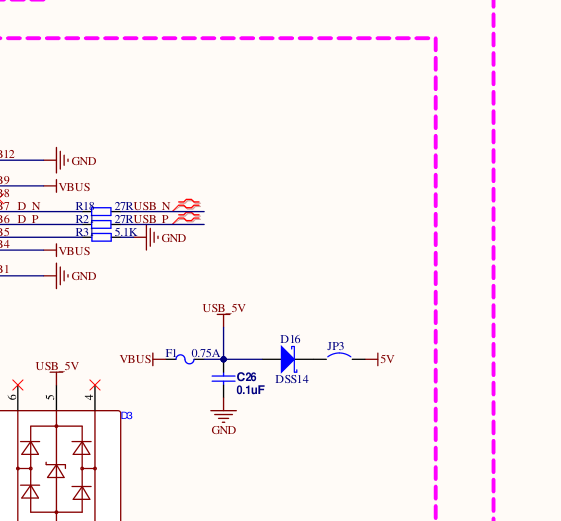Select the JP3 designator label

336,346
